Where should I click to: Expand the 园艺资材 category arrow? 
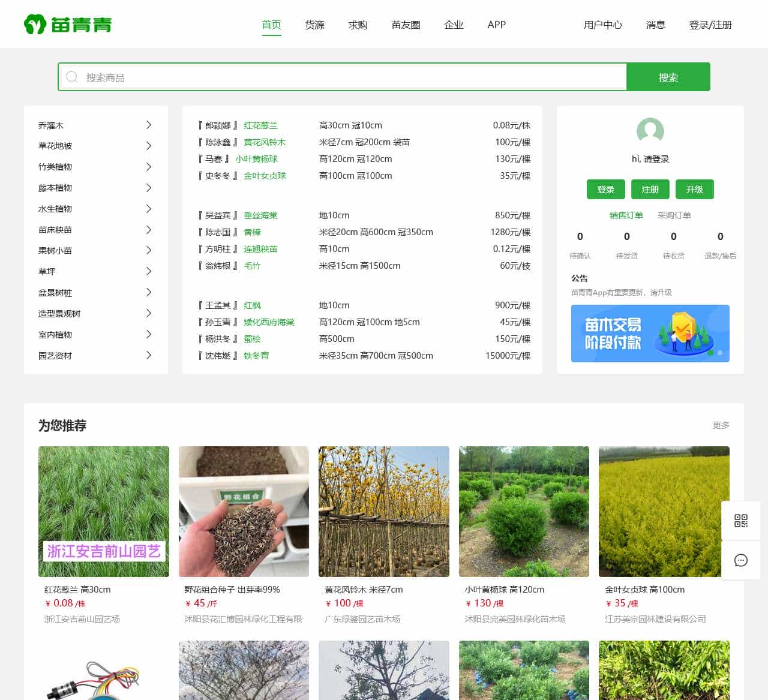tap(149, 356)
